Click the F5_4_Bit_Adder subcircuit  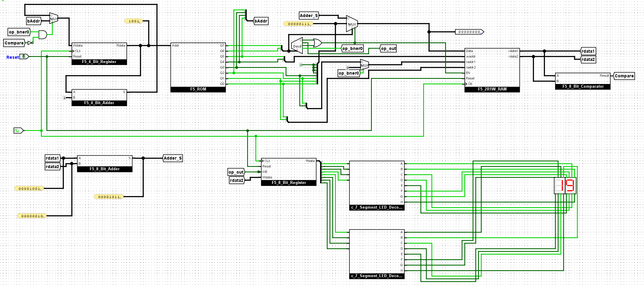tap(99, 97)
